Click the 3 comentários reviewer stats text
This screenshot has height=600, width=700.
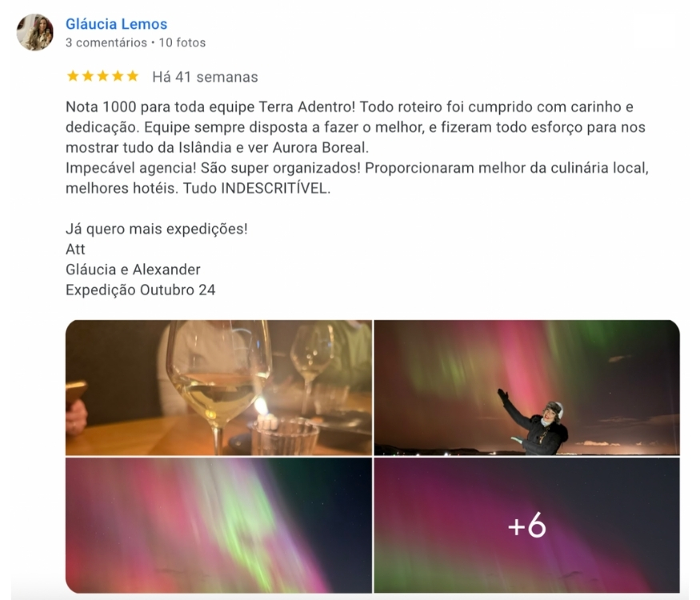coord(106,42)
